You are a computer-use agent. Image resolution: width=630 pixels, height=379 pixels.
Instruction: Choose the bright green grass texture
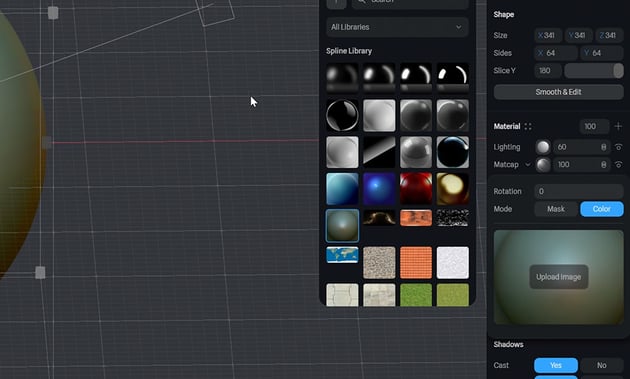[416, 295]
